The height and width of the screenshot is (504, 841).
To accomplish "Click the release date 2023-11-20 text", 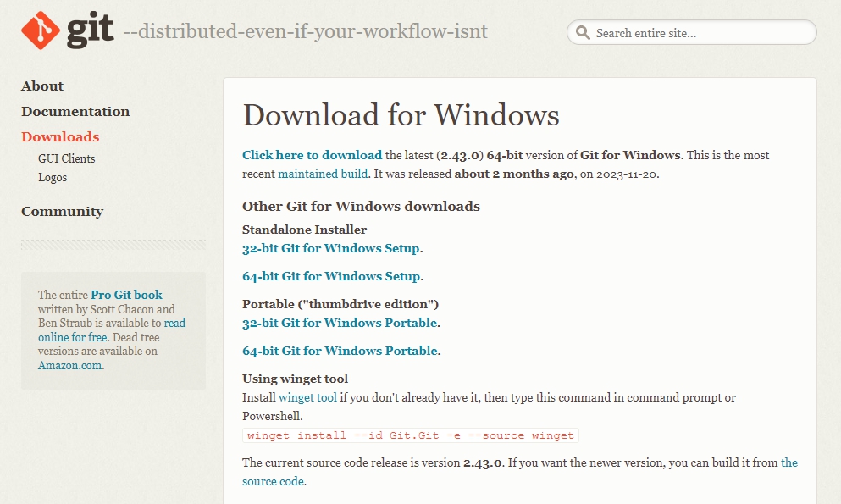I will coord(627,174).
